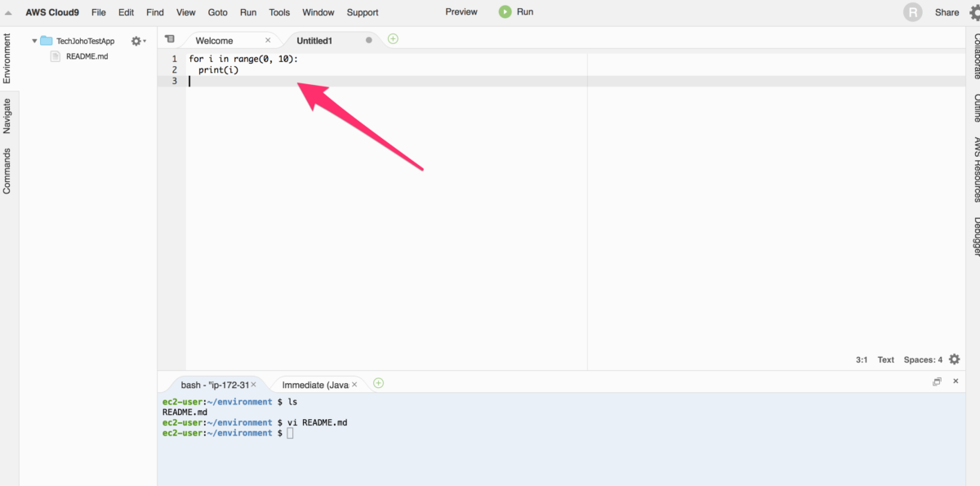Image resolution: width=980 pixels, height=486 pixels.
Task: Collapse the TechJohoTestApp folder tree
Action: 34,41
